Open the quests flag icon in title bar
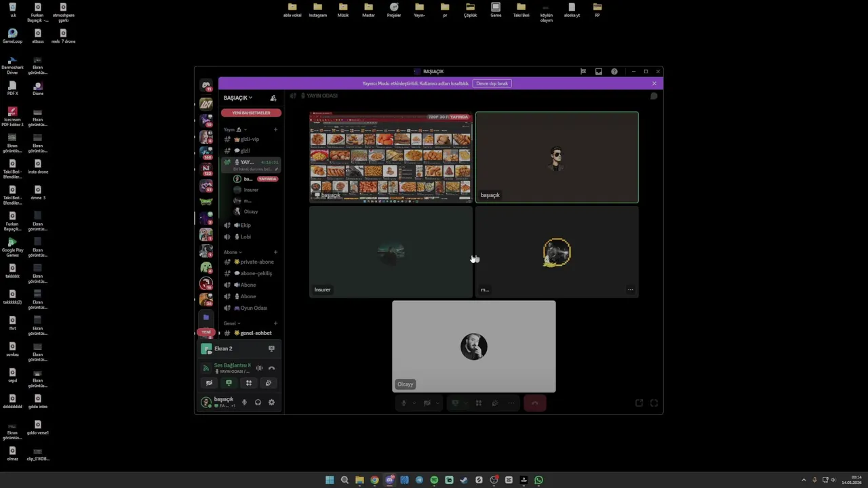Screen dimensions: 868x488 click(x=583, y=71)
